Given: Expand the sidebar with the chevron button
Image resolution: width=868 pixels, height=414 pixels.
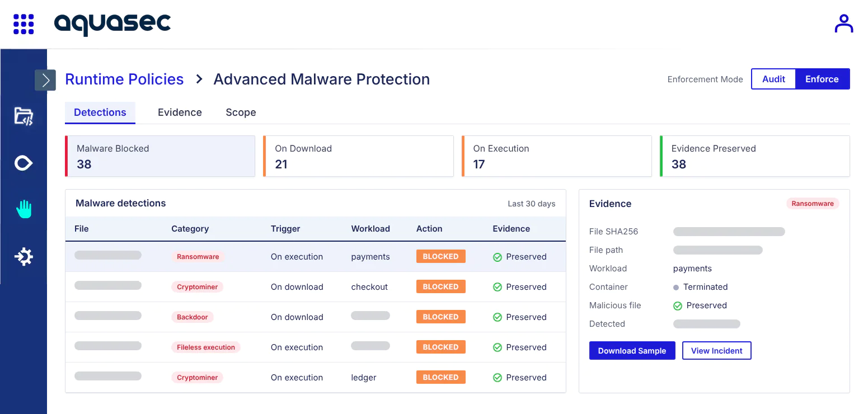Looking at the screenshot, I should click(45, 80).
